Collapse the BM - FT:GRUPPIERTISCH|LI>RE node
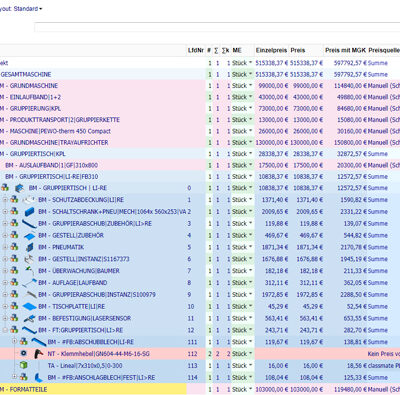Image resolution: width=400 pixels, height=395 pixels. pos(5,330)
